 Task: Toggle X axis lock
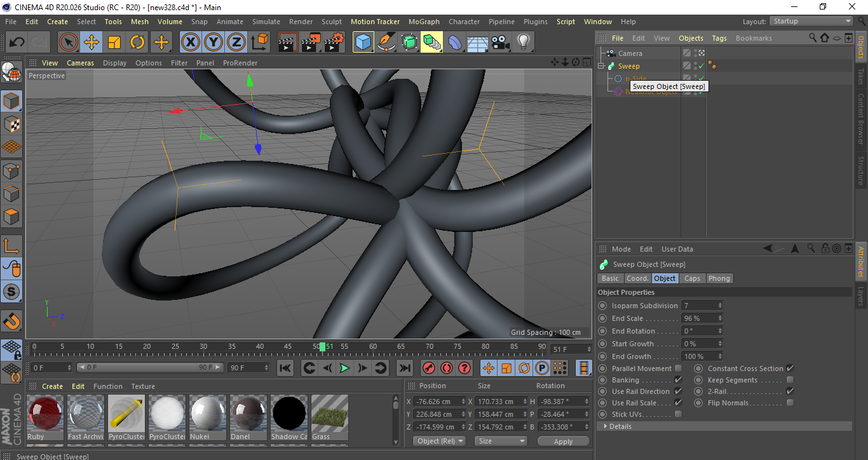pos(190,43)
